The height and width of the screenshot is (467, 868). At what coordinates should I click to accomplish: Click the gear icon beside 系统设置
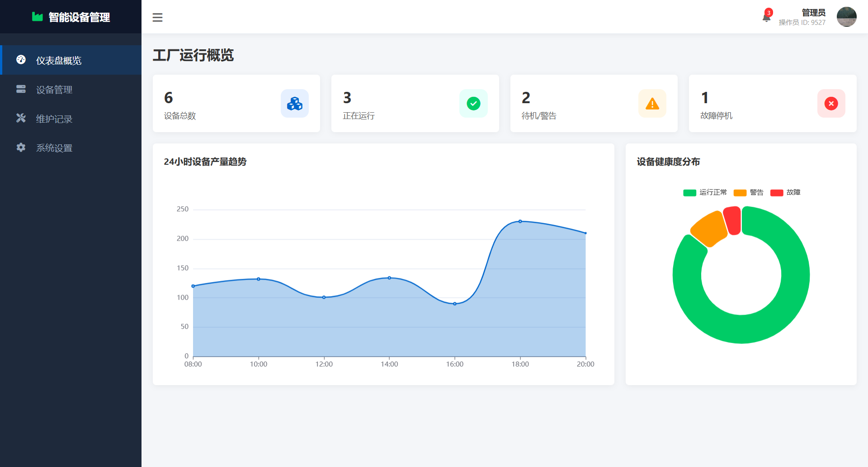(x=21, y=148)
